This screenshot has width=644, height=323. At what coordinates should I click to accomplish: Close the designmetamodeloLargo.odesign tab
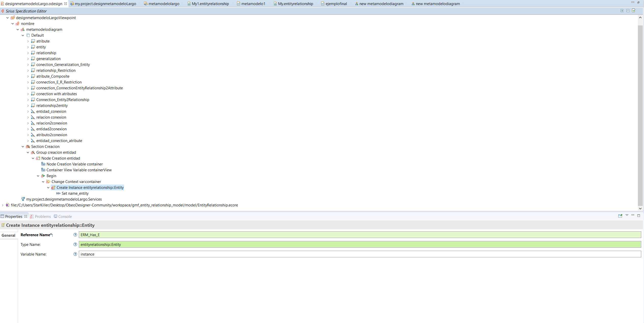point(66,4)
